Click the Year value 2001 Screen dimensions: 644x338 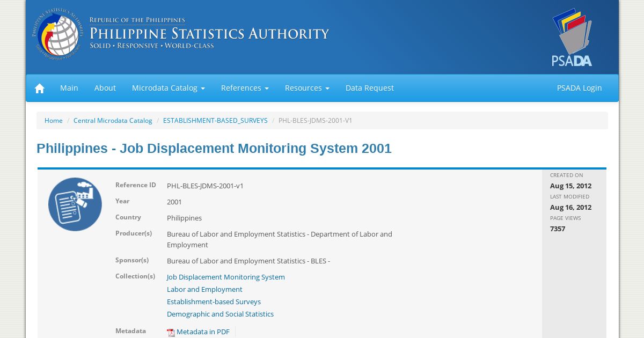coord(174,202)
